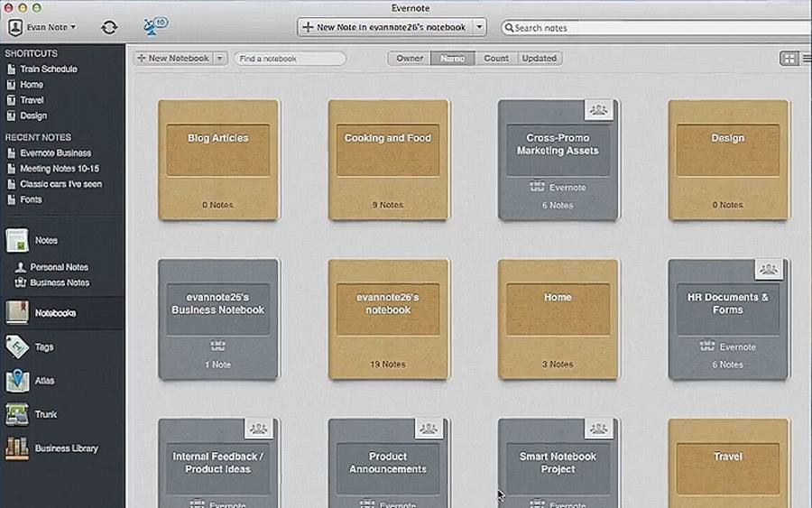
Task: Sort notebooks by Updated
Action: pos(540,59)
